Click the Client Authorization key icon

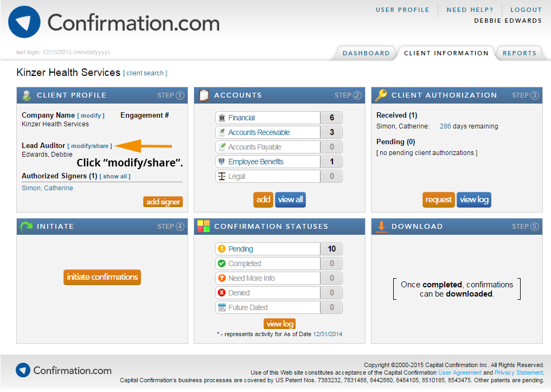pyautogui.click(x=381, y=95)
